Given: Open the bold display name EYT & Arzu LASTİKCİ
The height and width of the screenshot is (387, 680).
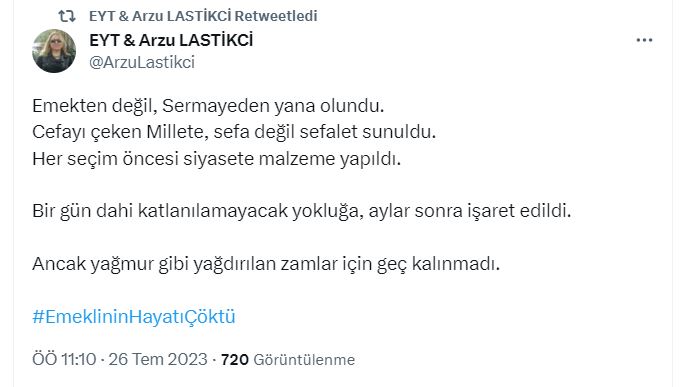Looking at the screenshot, I should 171,40.
